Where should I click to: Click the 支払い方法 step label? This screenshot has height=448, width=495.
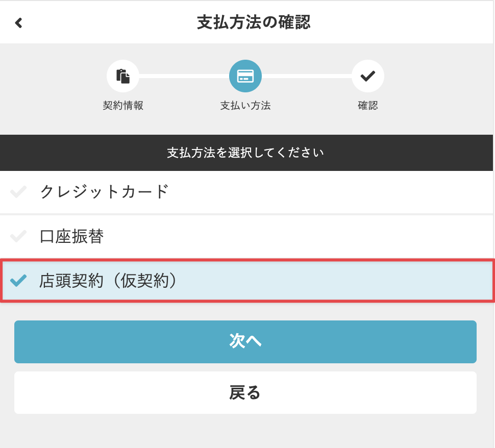[x=245, y=106]
